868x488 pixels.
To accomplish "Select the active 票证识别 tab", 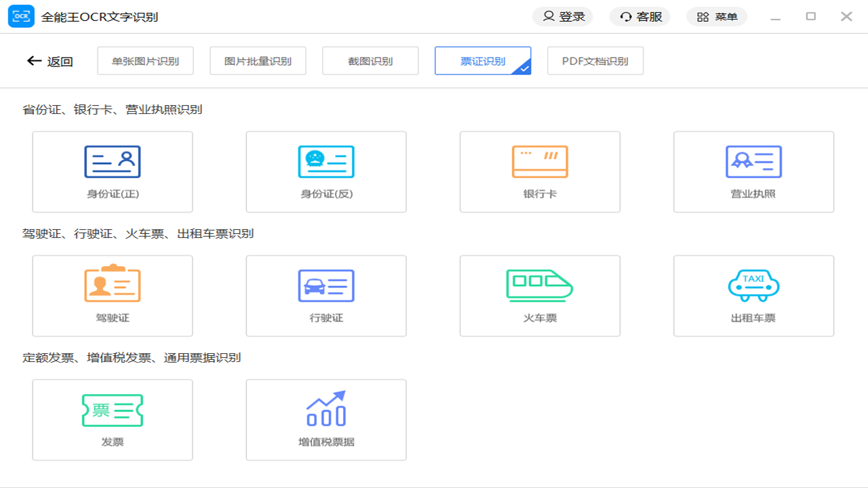I will click(483, 60).
